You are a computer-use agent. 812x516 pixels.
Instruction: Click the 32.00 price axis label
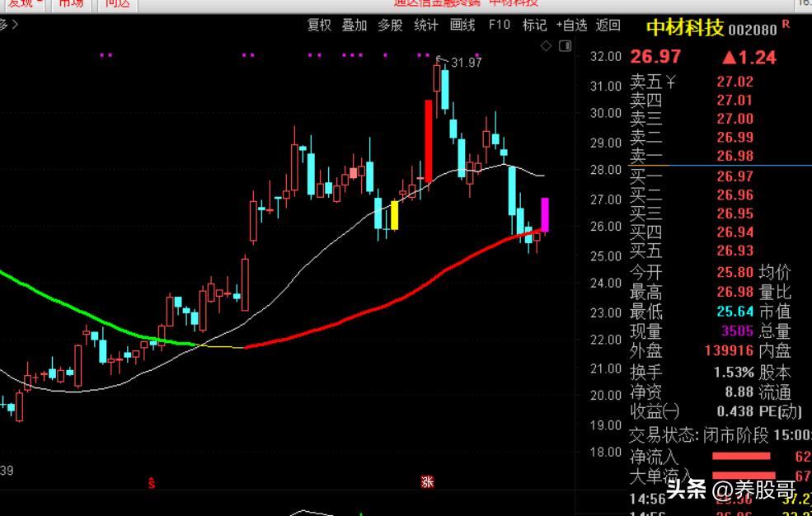point(605,56)
